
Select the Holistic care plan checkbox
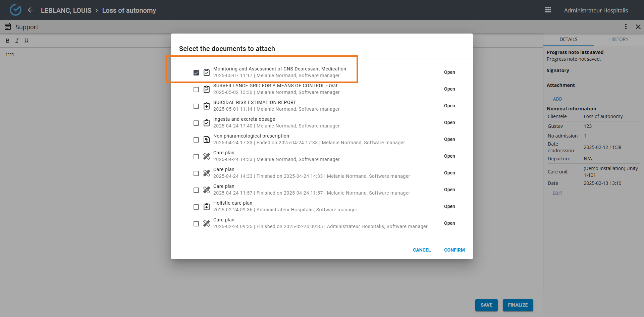pos(196,207)
